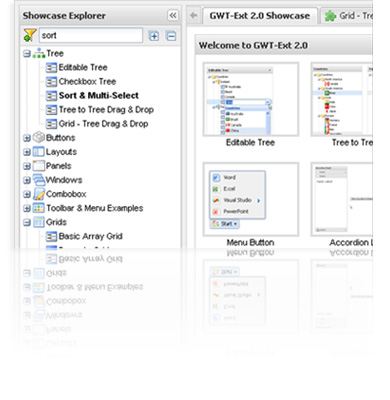Image resolution: width=390 pixels, height=400 pixels.
Task: Expand all tree nodes with plus icon
Action: pos(154,36)
